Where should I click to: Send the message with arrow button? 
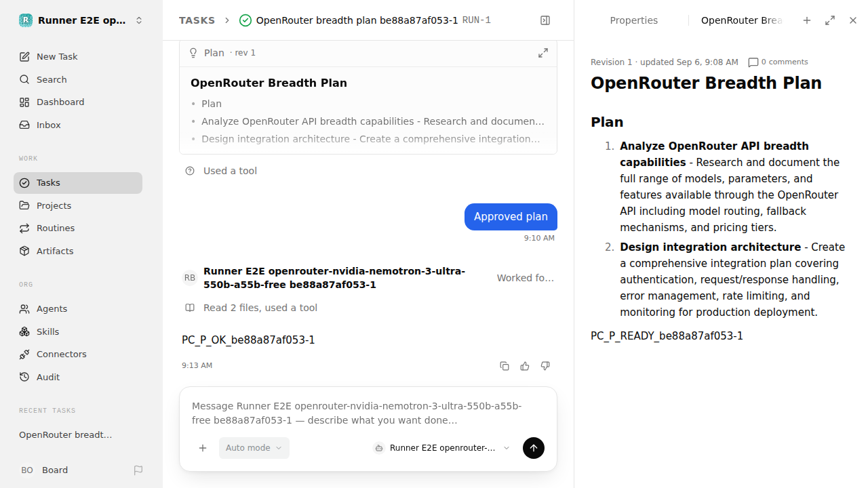tap(534, 448)
